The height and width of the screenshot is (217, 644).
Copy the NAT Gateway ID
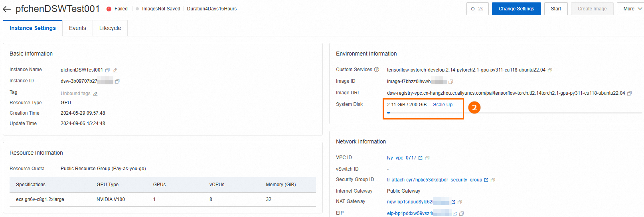click(x=460, y=202)
